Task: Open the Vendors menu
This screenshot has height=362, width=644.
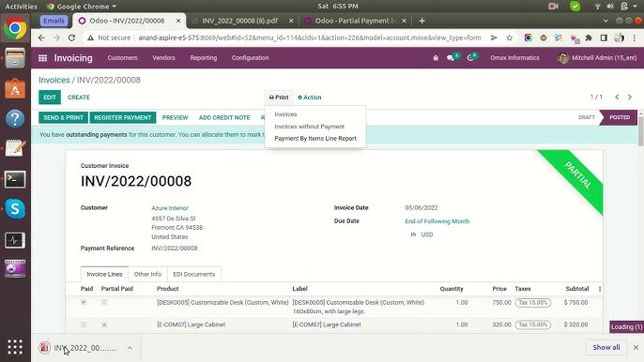Action: coord(164,58)
